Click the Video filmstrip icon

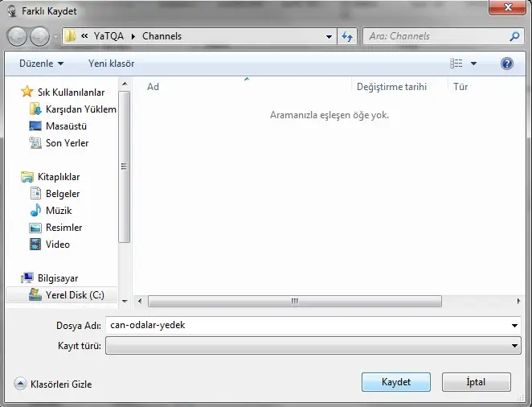tap(35, 245)
